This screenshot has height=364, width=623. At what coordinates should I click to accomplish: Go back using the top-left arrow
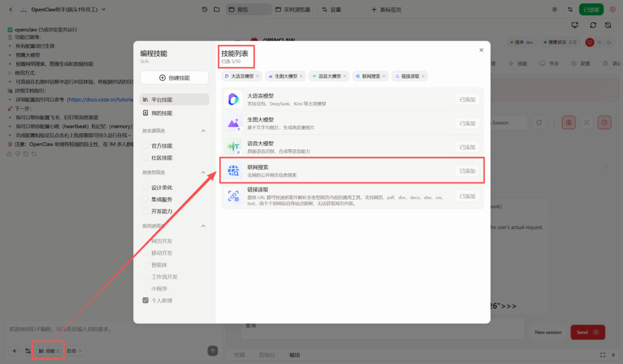pos(11,9)
